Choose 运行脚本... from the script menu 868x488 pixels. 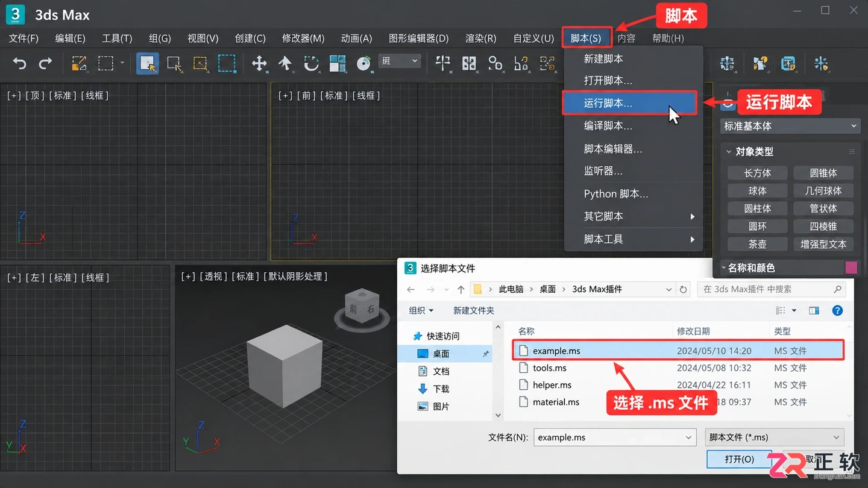click(630, 103)
